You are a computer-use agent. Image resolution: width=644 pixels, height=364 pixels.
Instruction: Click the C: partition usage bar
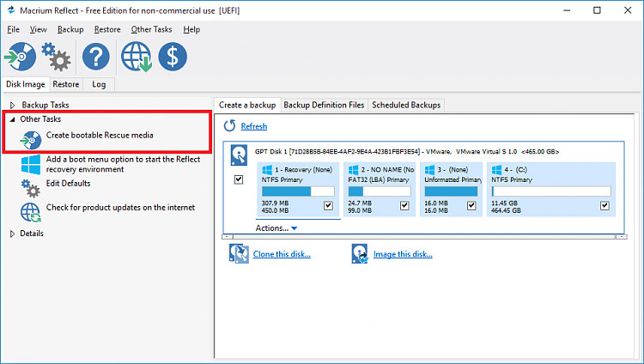click(x=551, y=191)
